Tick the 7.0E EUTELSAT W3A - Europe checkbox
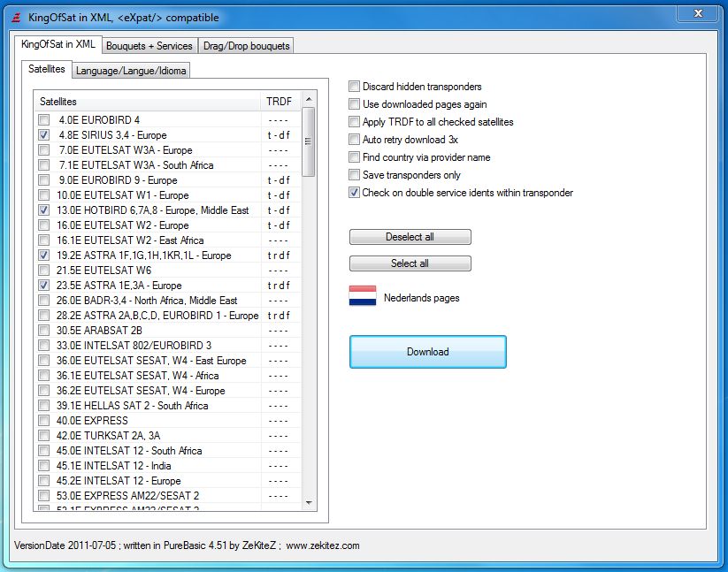The height and width of the screenshot is (572, 728). (x=43, y=150)
